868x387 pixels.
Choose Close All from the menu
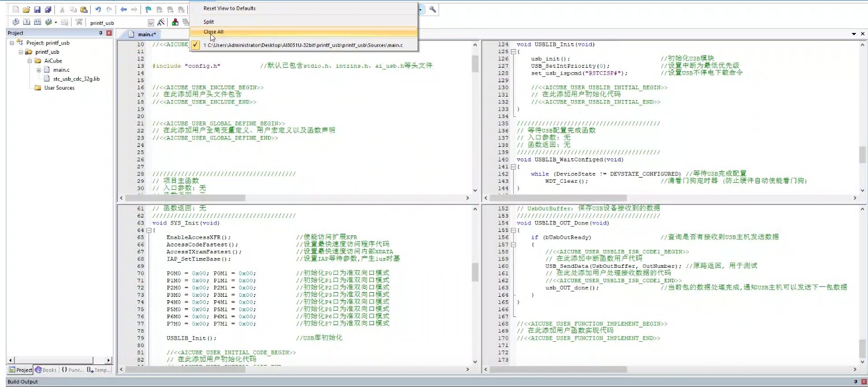tap(213, 32)
